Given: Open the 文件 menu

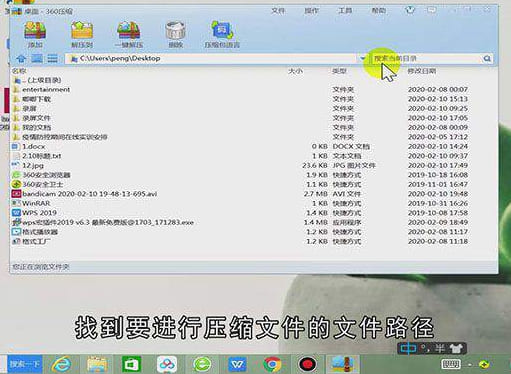Looking at the screenshot, I should [278, 11].
